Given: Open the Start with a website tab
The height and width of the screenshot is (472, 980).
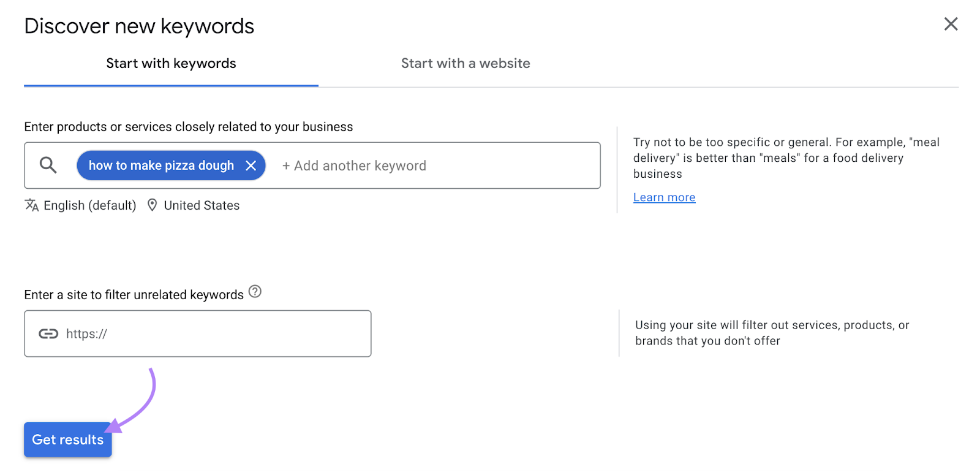Looking at the screenshot, I should 466,64.
